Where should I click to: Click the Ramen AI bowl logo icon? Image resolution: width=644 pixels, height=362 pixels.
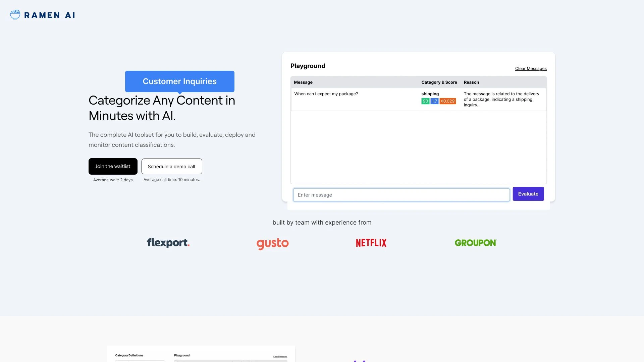click(x=15, y=15)
